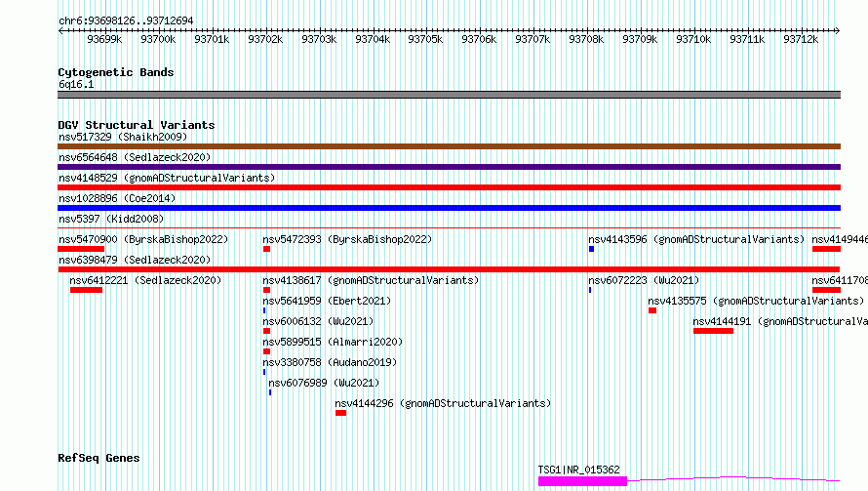Click the nsv5899515 (Almarri2020) label

(x=333, y=342)
